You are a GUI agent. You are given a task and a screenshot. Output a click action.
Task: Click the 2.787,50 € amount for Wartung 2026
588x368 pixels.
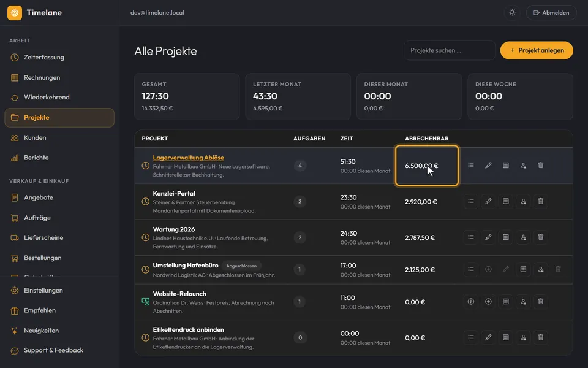[x=420, y=238]
